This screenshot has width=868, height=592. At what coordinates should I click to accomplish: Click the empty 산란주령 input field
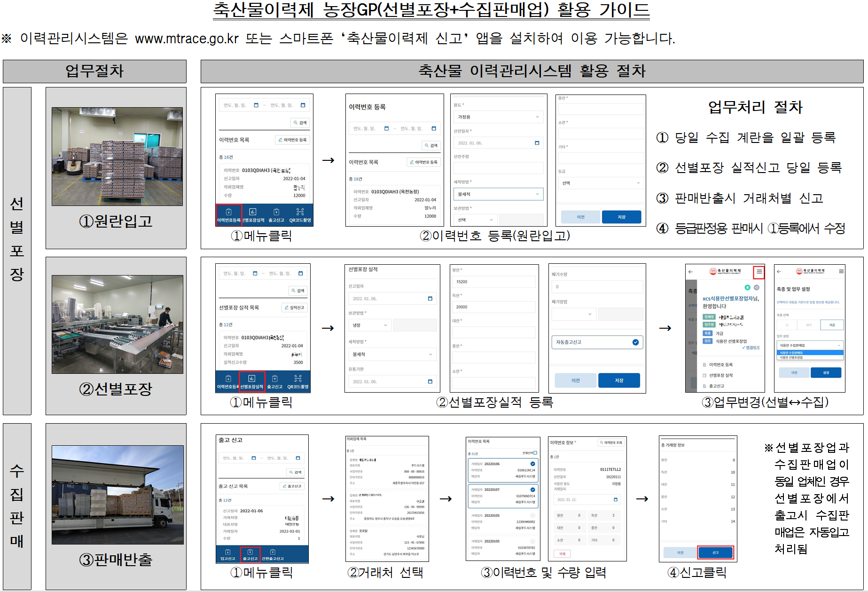pyautogui.click(x=498, y=168)
